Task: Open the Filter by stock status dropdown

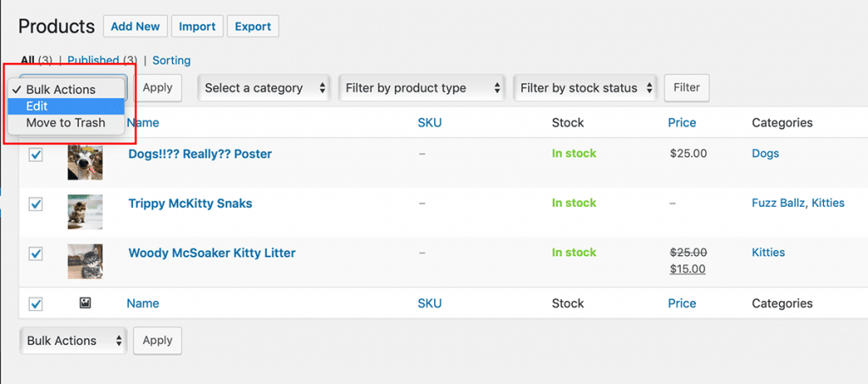Action: (x=586, y=87)
